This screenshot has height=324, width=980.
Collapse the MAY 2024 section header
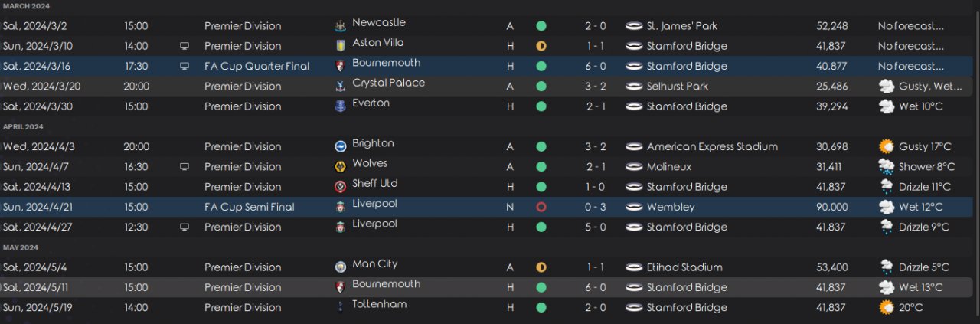tap(21, 247)
